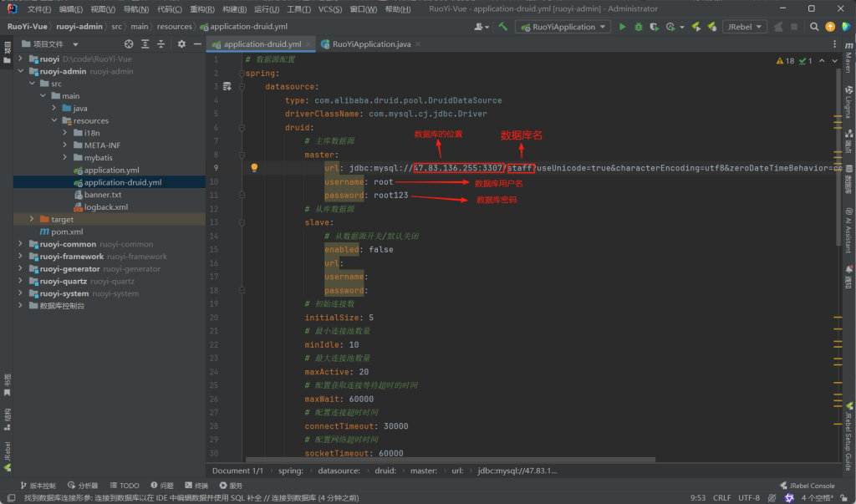
Task: Select pom.xml in project tree
Action: (67, 232)
